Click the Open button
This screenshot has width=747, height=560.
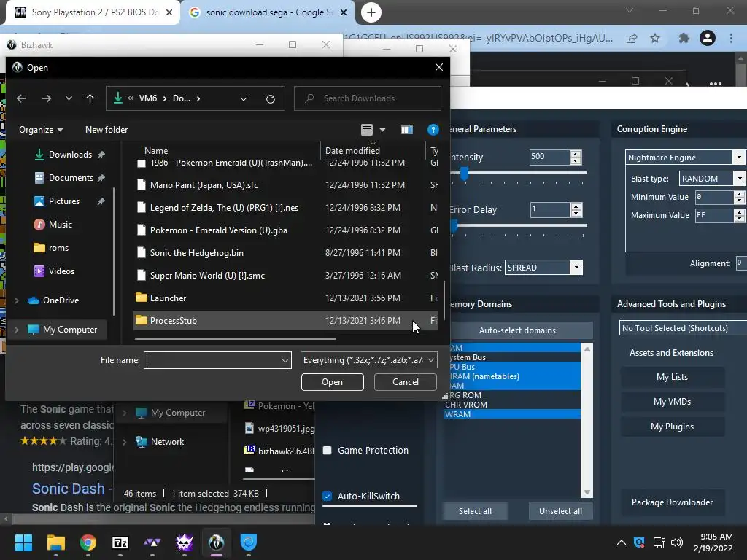(332, 382)
